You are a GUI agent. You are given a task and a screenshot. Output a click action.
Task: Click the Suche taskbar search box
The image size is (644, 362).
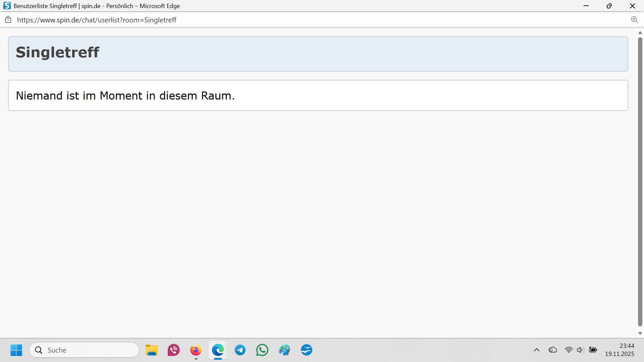(84, 350)
